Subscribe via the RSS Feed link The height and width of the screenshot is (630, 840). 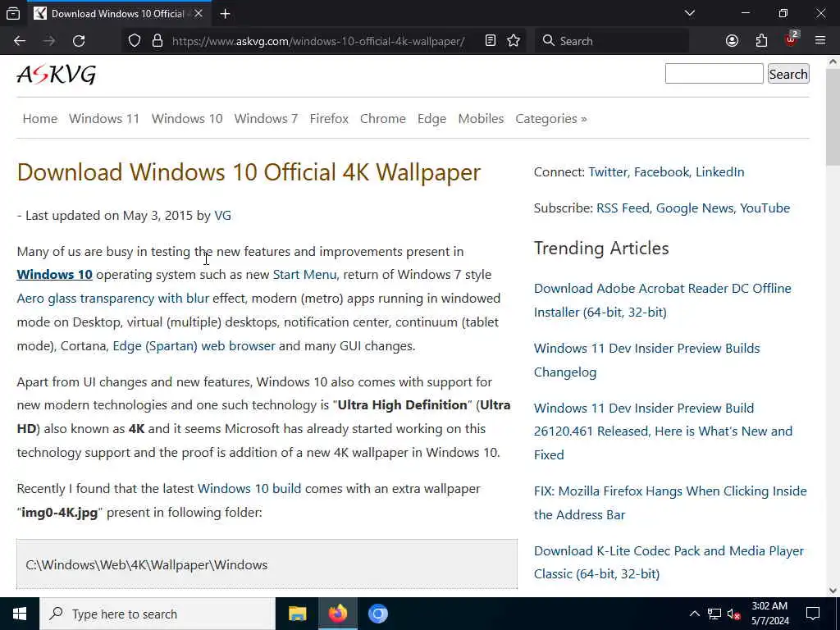(x=624, y=208)
